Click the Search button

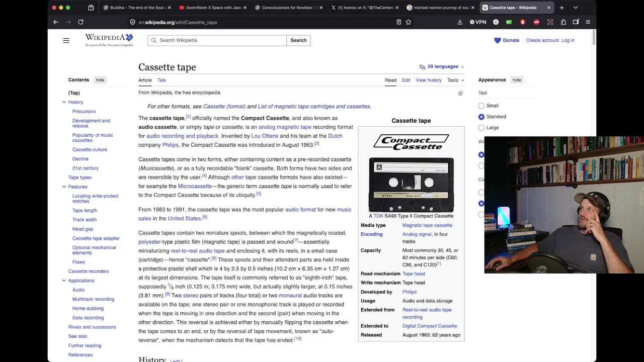tap(298, 40)
